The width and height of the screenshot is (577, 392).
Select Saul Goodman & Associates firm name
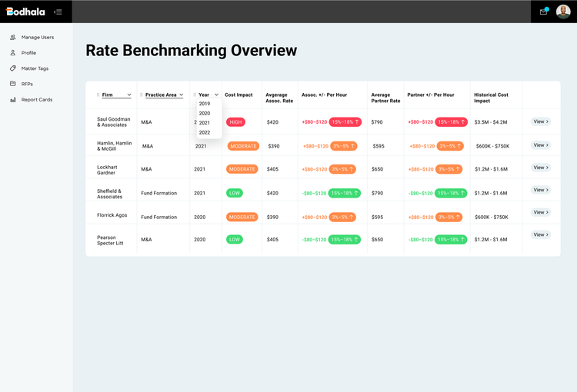[114, 122]
